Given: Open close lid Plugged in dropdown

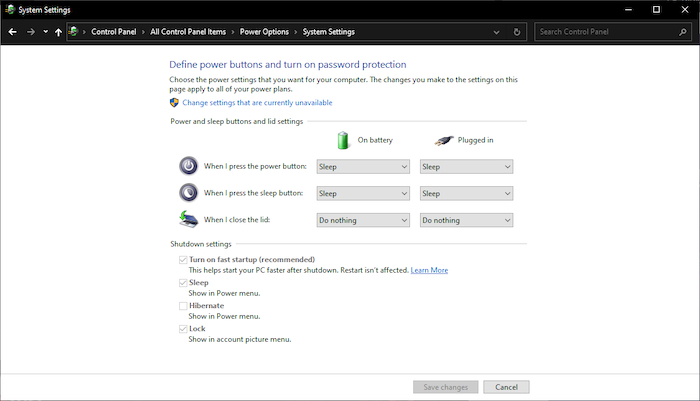Looking at the screenshot, I should point(466,220).
